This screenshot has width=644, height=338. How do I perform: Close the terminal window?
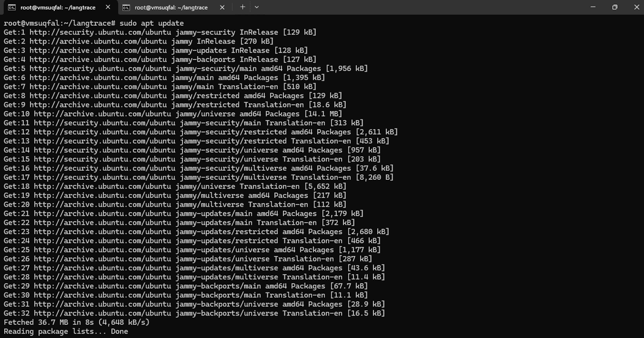click(634, 7)
